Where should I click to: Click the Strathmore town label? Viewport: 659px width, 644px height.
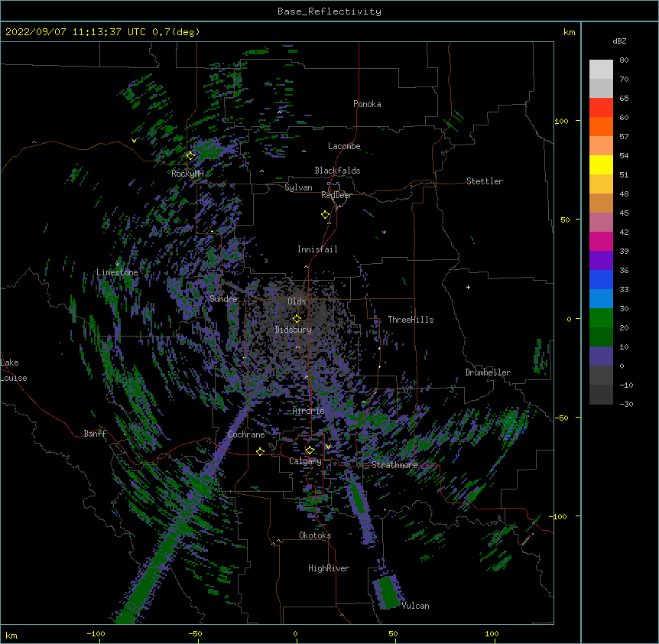[394, 465]
